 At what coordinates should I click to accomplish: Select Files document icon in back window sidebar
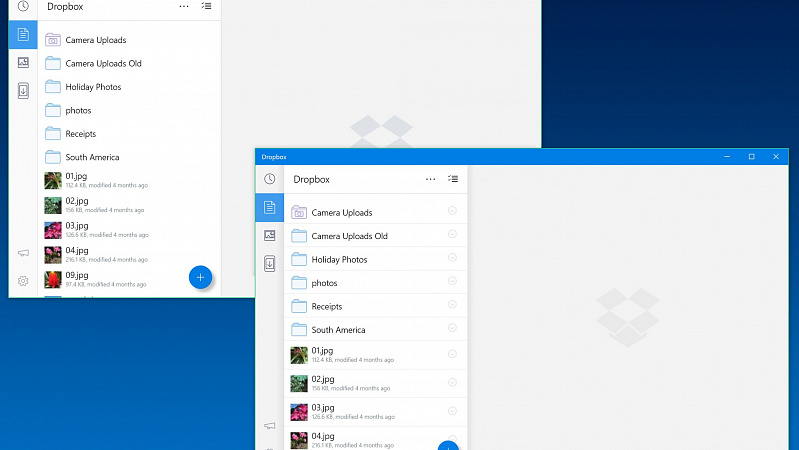pyautogui.click(x=23, y=35)
